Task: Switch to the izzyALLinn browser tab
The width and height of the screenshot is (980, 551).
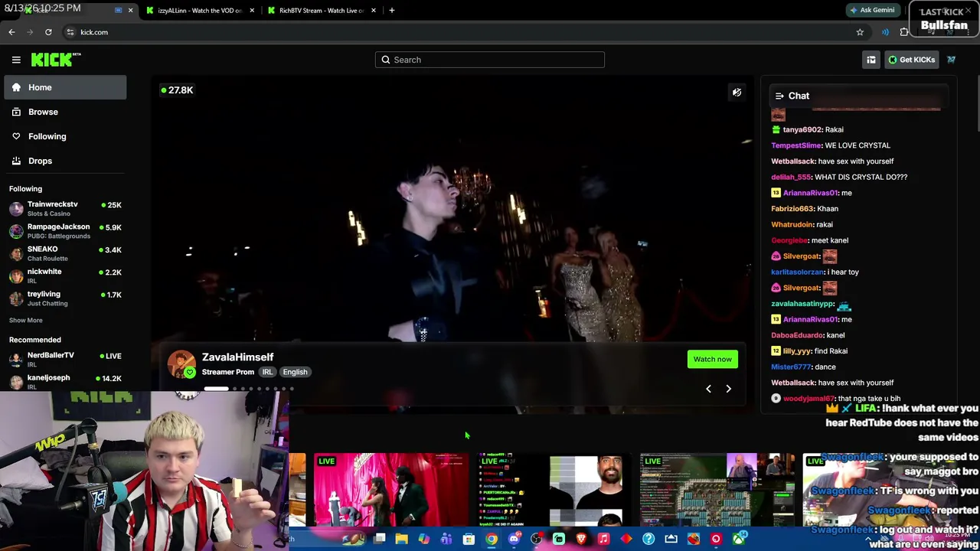Action: [x=199, y=11]
